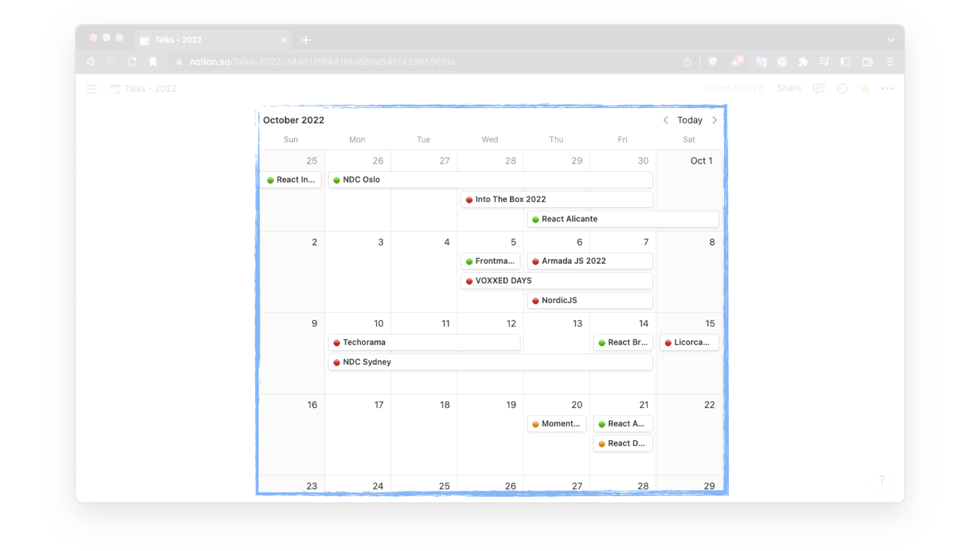This screenshot has height=551, width=980.
Task: Click the share icon in the address bar
Action: (x=687, y=62)
